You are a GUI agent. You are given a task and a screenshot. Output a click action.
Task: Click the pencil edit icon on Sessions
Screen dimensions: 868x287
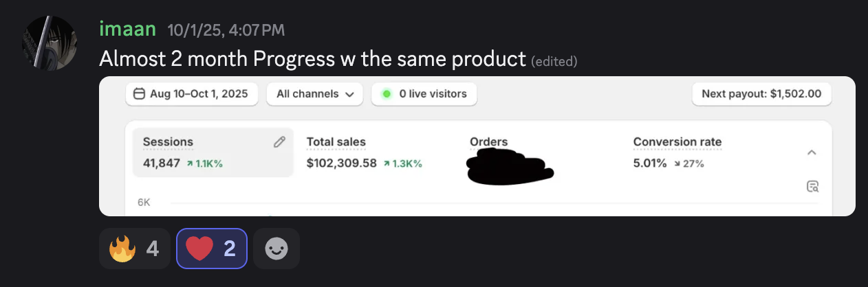tap(279, 142)
